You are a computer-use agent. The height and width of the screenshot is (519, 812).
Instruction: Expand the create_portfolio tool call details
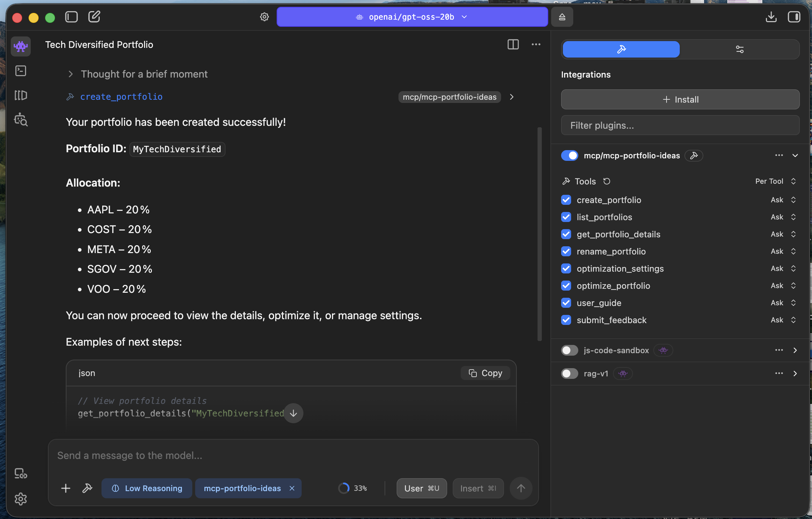pos(512,97)
